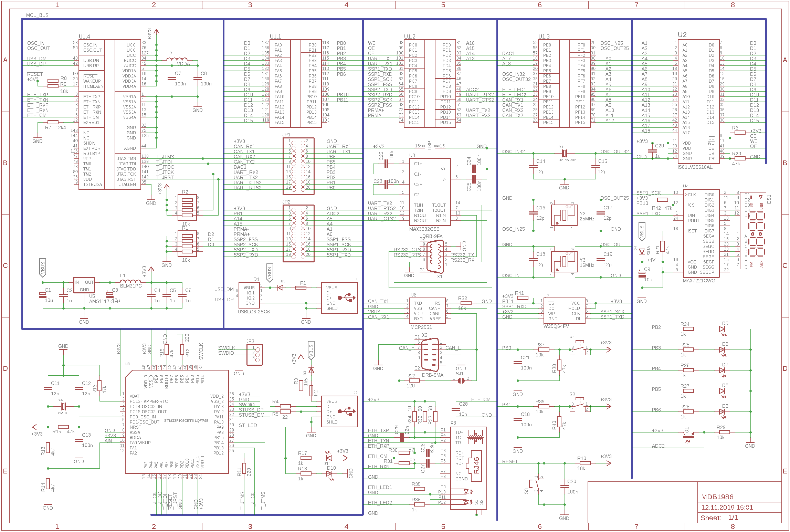Click the USB symbol in connector J1
Screen dimensions: 790x532
coord(347,298)
